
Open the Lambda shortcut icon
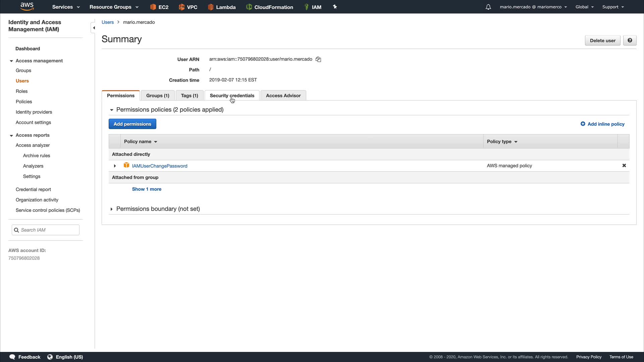211,7
